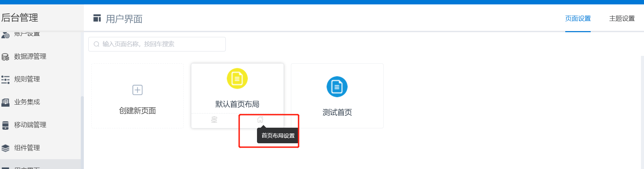Screen dimensions: 644x169
Task: Click the home layout settings house icon
Action: [x=260, y=120]
